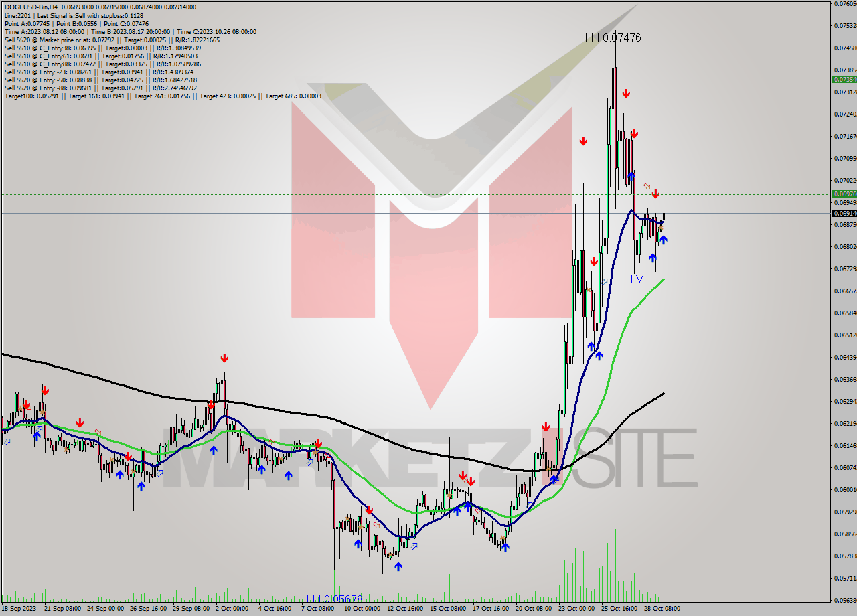This screenshot has height=616, width=857.
Task: Click the 0.06001 price axis label
Action: [x=845, y=489]
